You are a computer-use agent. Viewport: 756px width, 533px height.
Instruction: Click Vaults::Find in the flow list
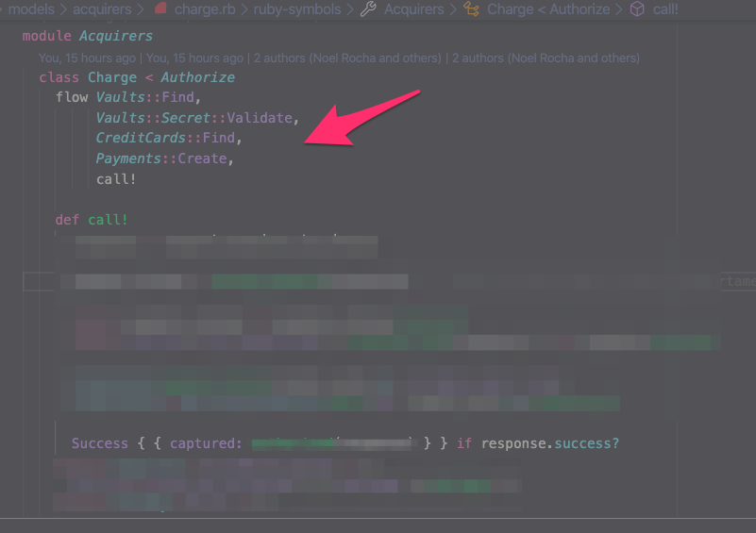coord(145,97)
